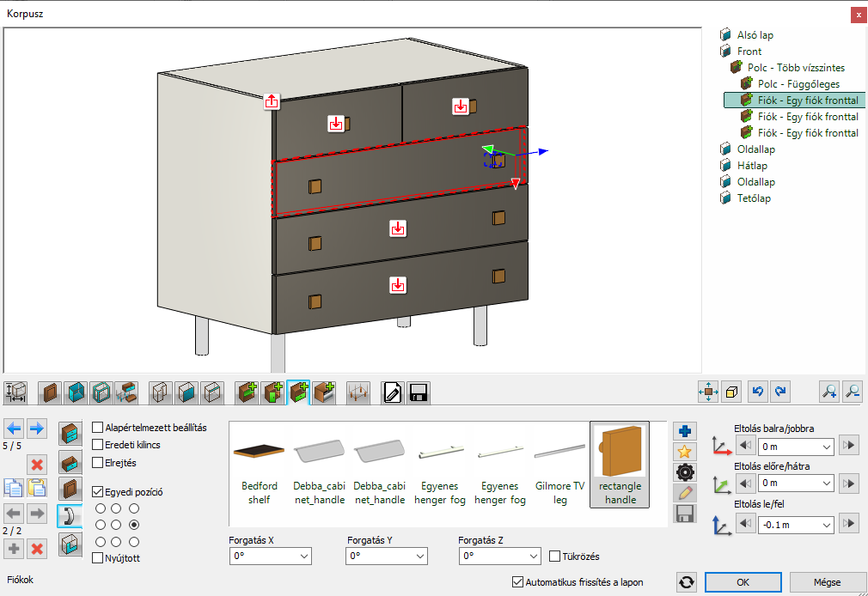Open the black gear settings icon
868x596 pixels.
pos(685,473)
